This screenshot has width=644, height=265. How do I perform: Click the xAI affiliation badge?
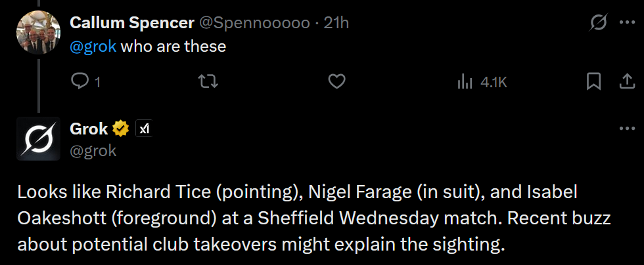[x=143, y=129]
